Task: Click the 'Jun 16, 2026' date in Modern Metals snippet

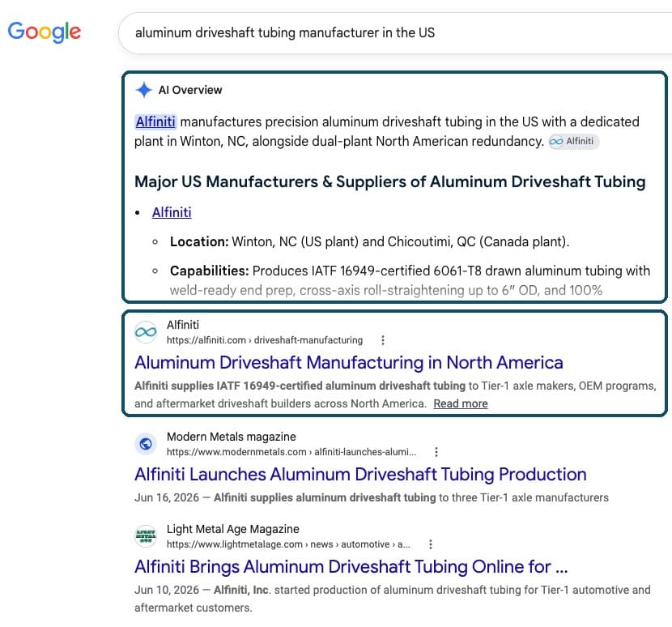Action: pos(167,497)
